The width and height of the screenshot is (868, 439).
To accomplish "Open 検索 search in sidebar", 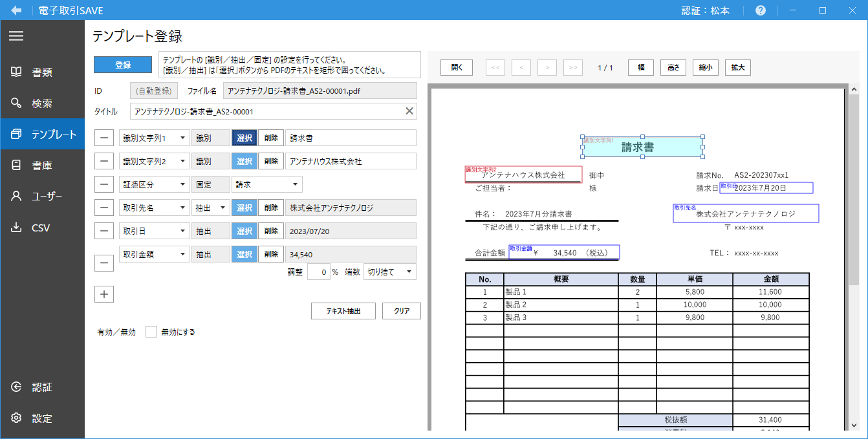I will click(42, 103).
